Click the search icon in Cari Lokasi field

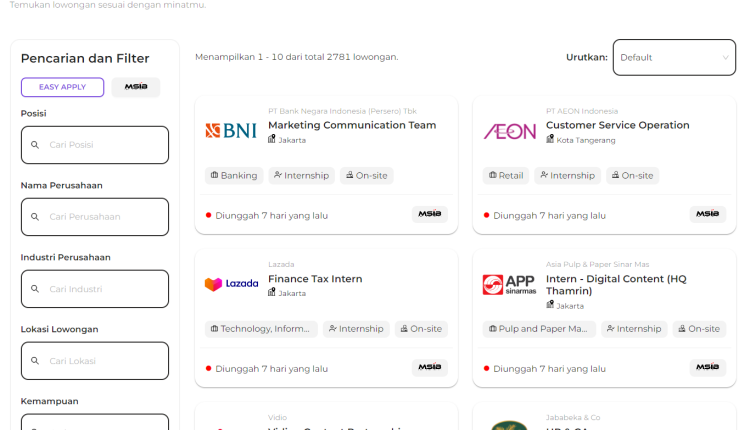point(35,361)
